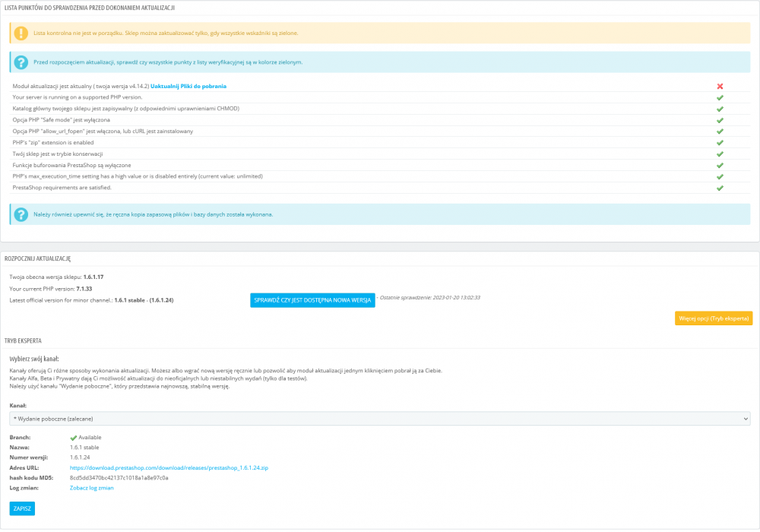The height and width of the screenshot is (532, 760).
Task: Click green check for supported PHP version row
Action: 720,97
